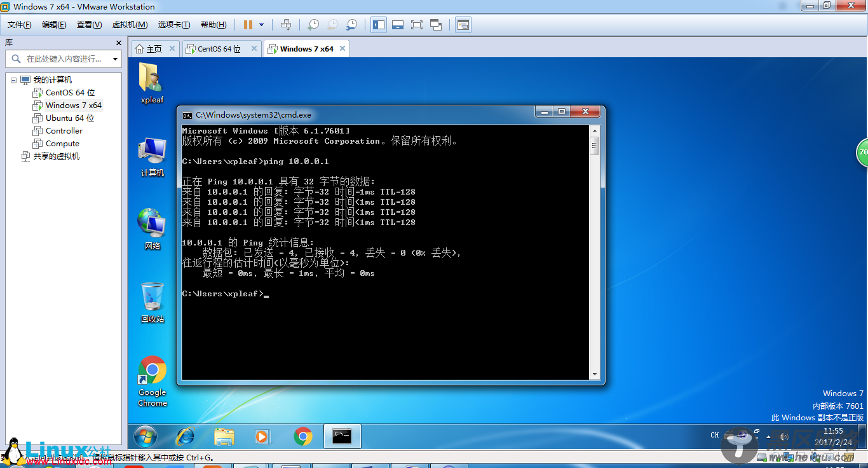Select the 计算机 desktop icon
Screen dimensions: 868x468
click(152, 157)
